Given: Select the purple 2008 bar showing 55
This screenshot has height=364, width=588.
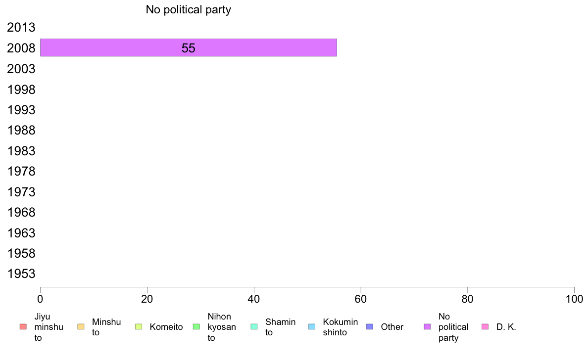Looking at the screenshot, I should (189, 47).
